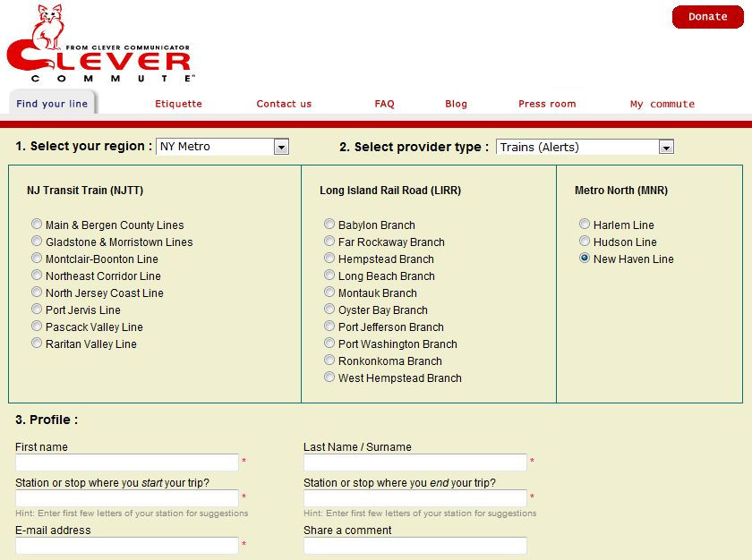Switch to the Find your line tab
This screenshot has height=560, width=752.
click(x=52, y=104)
